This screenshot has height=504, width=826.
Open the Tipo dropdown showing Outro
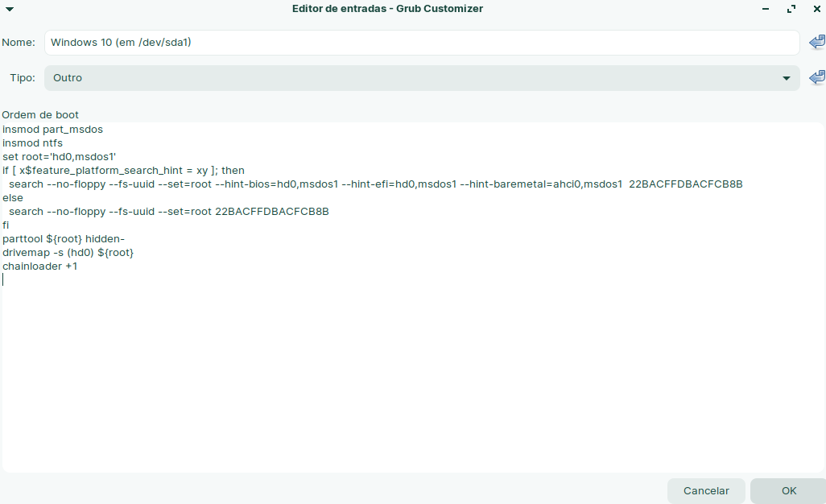[x=422, y=78]
